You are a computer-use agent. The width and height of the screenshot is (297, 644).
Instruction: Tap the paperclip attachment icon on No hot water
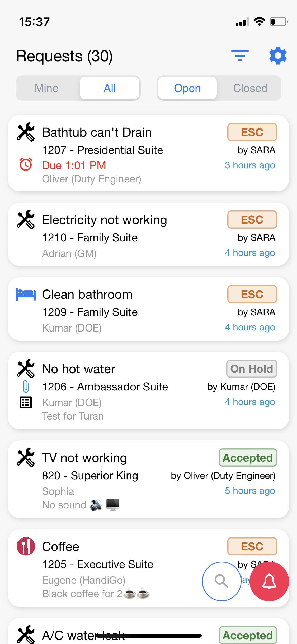(x=26, y=387)
